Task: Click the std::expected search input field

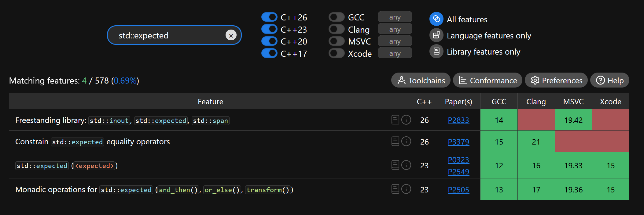Action: 174,35
